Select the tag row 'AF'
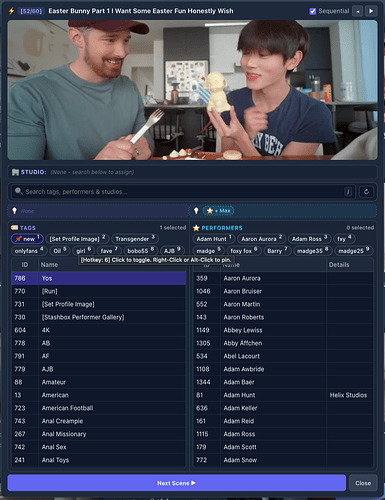385x500 pixels. point(99,356)
